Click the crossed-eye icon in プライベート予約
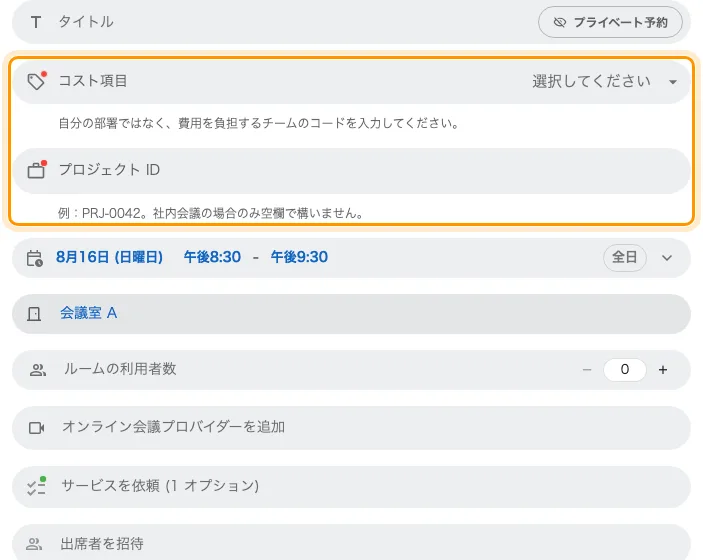The width and height of the screenshot is (703, 560). tap(560, 22)
